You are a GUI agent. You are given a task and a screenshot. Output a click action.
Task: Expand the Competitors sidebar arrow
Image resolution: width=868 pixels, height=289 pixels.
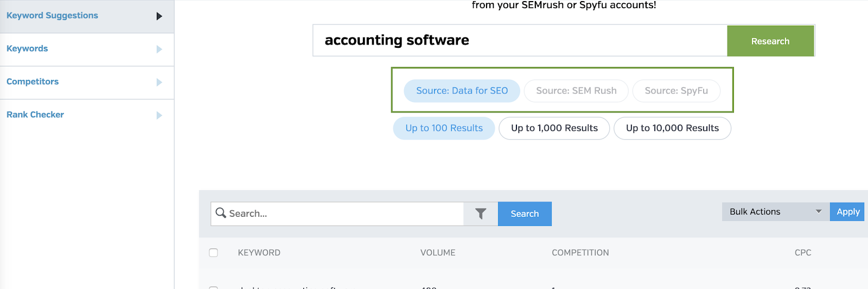click(x=159, y=83)
